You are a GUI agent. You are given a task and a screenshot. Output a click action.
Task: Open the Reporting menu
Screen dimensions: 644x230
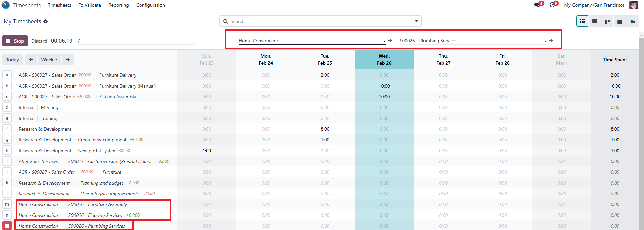(x=119, y=5)
